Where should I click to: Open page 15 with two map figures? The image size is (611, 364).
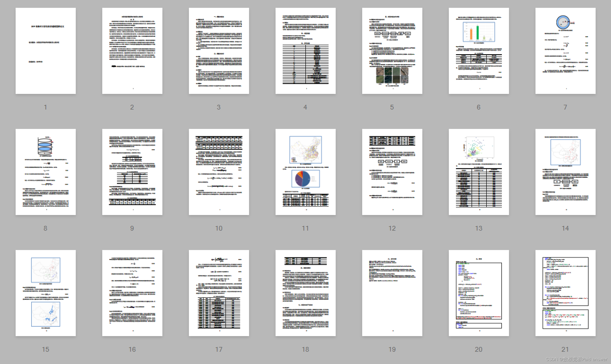tap(46, 293)
